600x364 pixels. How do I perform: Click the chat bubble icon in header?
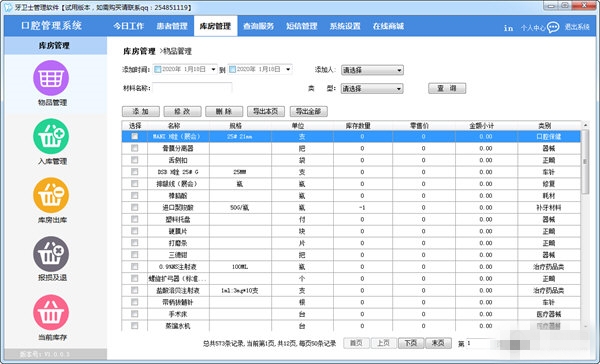tap(553, 27)
